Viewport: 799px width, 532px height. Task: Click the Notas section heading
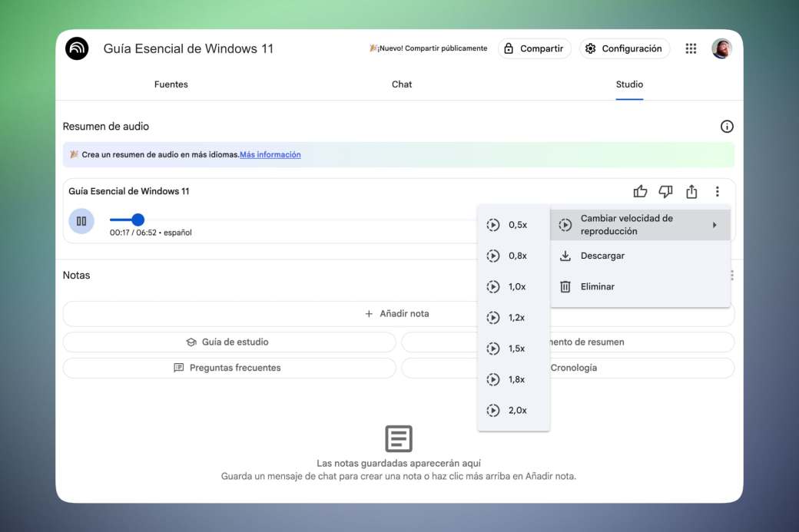(x=76, y=276)
